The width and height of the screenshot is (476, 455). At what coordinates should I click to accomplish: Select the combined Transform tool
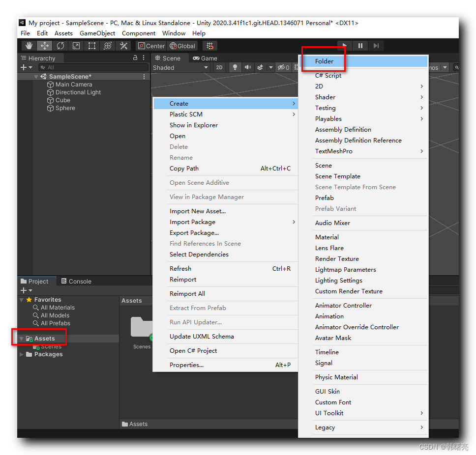pyautogui.click(x=108, y=46)
